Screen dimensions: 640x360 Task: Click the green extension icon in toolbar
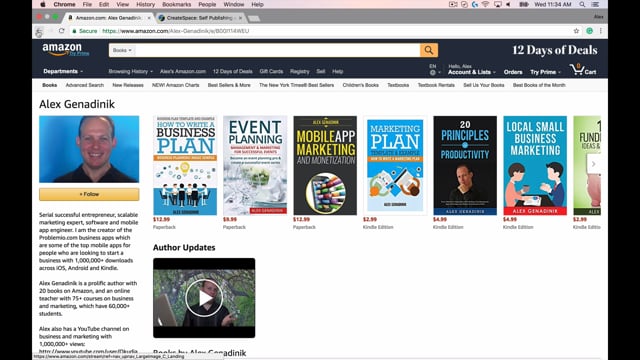click(x=589, y=31)
